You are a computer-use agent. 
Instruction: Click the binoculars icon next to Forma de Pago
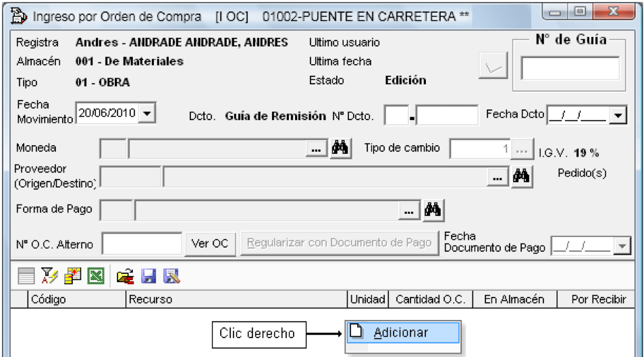coord(433,210)
